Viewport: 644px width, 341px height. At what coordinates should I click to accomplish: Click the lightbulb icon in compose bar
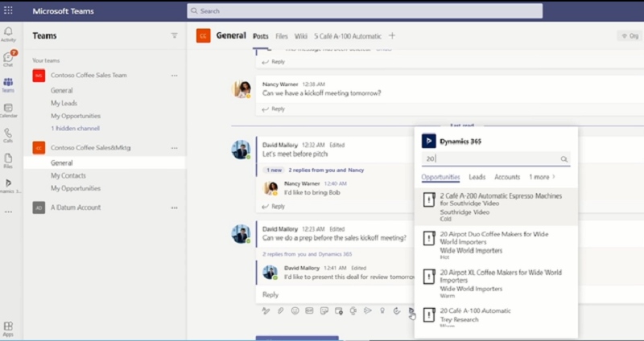[382, 310]
